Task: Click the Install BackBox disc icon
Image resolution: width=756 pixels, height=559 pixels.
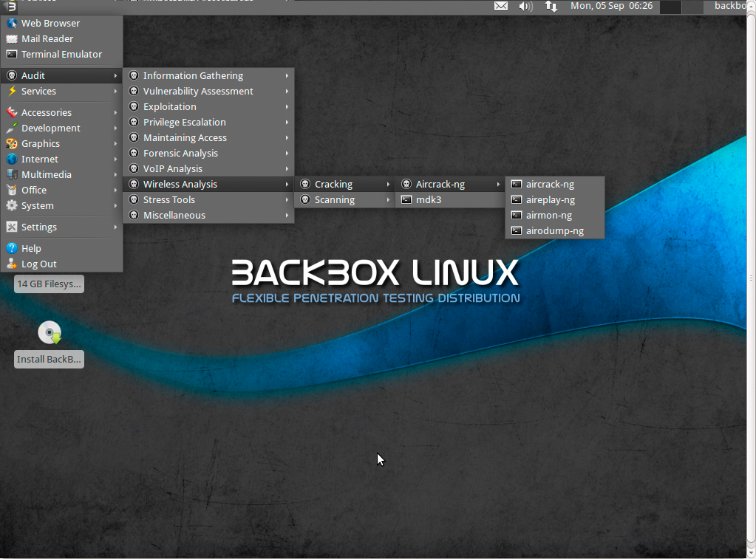Action: (x=50, y=332)
